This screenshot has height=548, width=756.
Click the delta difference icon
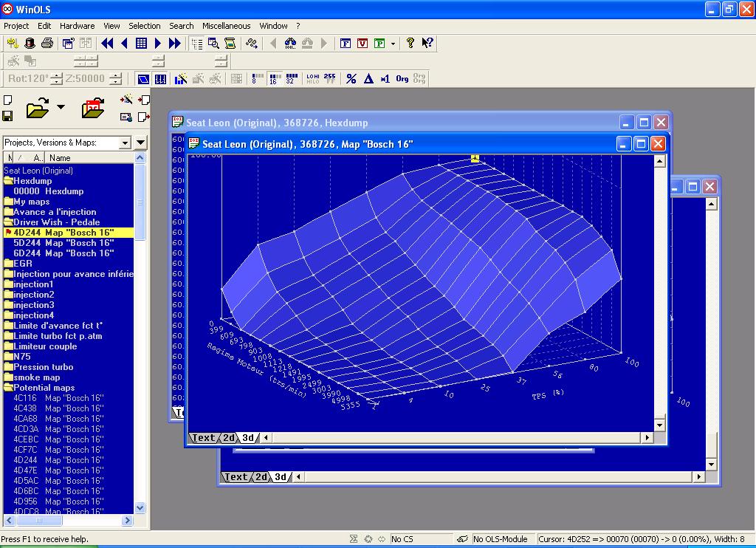(x=368, y=78)
